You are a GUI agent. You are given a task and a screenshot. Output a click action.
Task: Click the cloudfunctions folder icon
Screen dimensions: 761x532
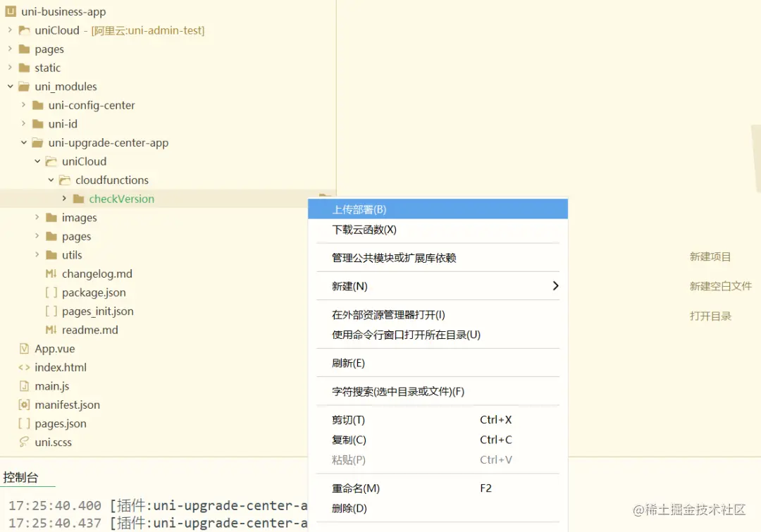coord(65,180)
